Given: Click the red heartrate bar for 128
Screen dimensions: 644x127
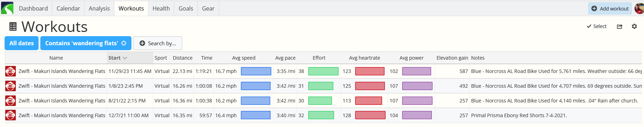Looking at the screenshot, I should 370,115.
